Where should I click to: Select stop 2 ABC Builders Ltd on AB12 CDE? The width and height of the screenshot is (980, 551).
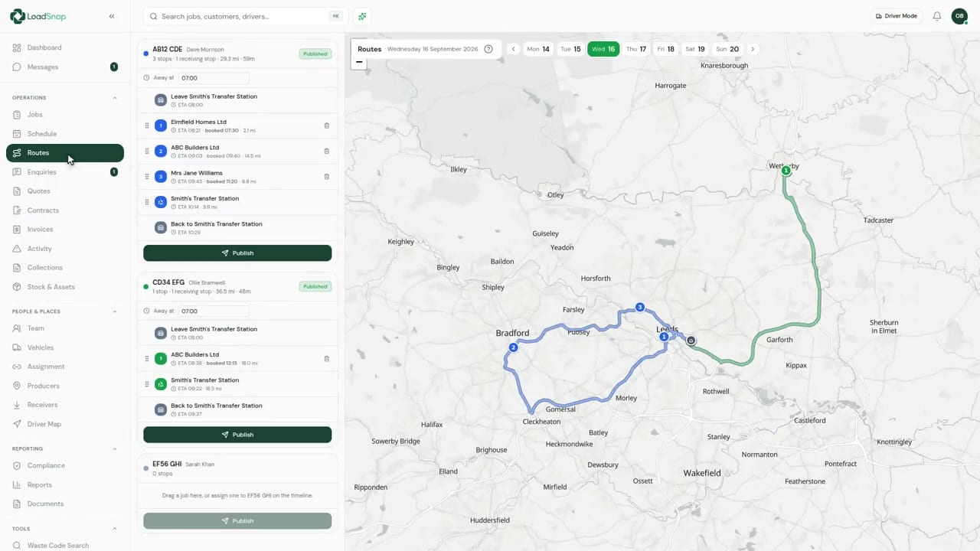coord(237,152)
